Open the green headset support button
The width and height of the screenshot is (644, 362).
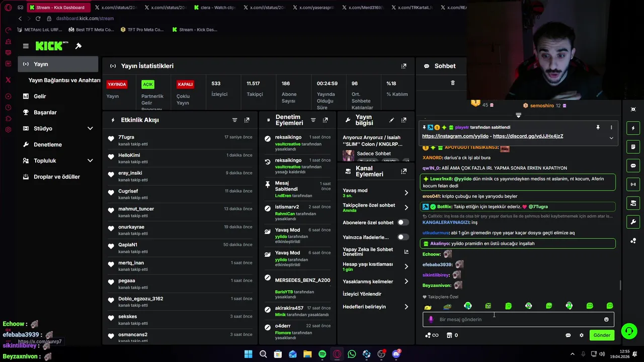click(x=629, y=331)
